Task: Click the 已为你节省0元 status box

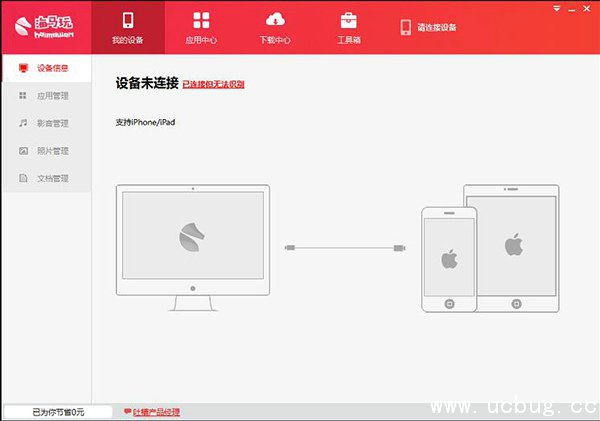Action: tap(58, 412)
